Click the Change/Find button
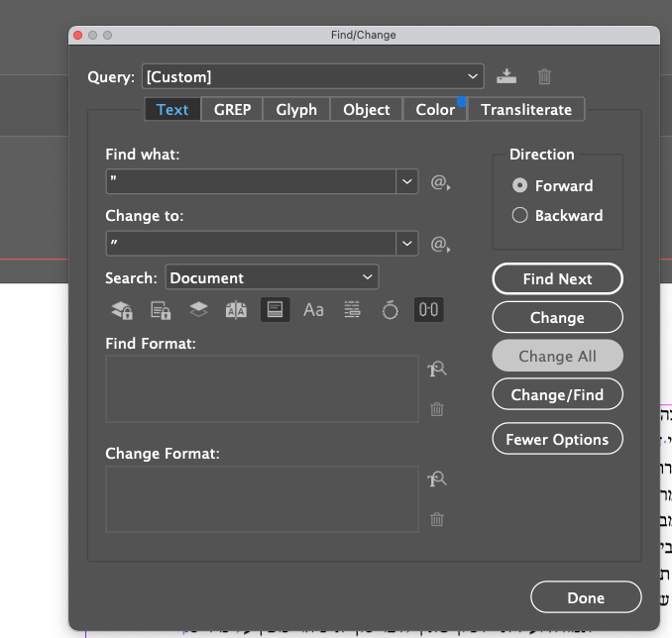This screenshot has height=638, width=672. pos(558,394)
